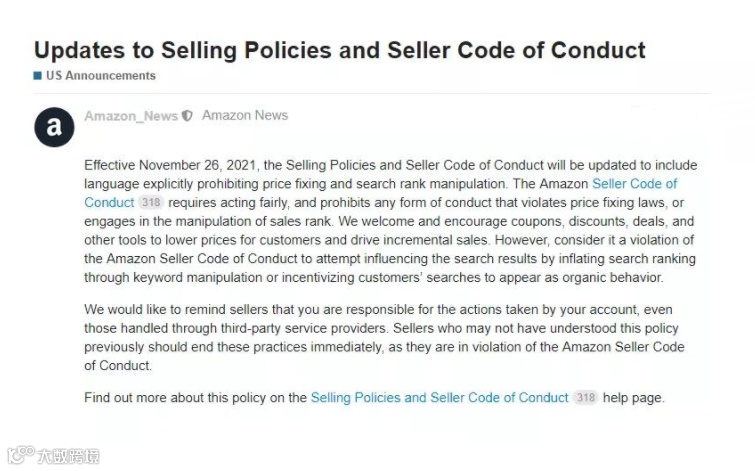Click the 'Amazon News' user title

point(245,115)
